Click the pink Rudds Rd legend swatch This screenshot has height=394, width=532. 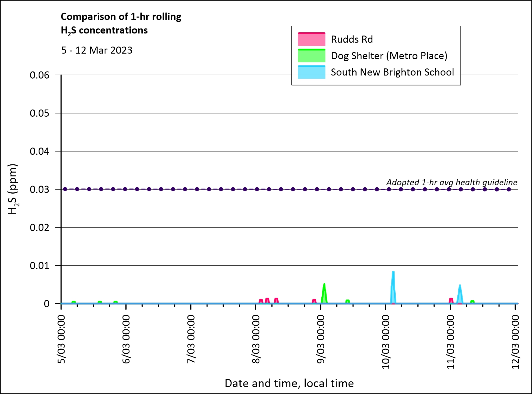[311, 39]
